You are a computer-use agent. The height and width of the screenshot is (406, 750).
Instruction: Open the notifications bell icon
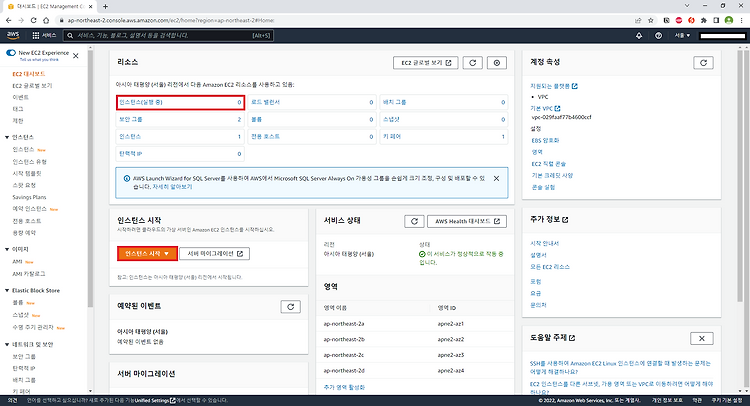click(x=639, y=35)
